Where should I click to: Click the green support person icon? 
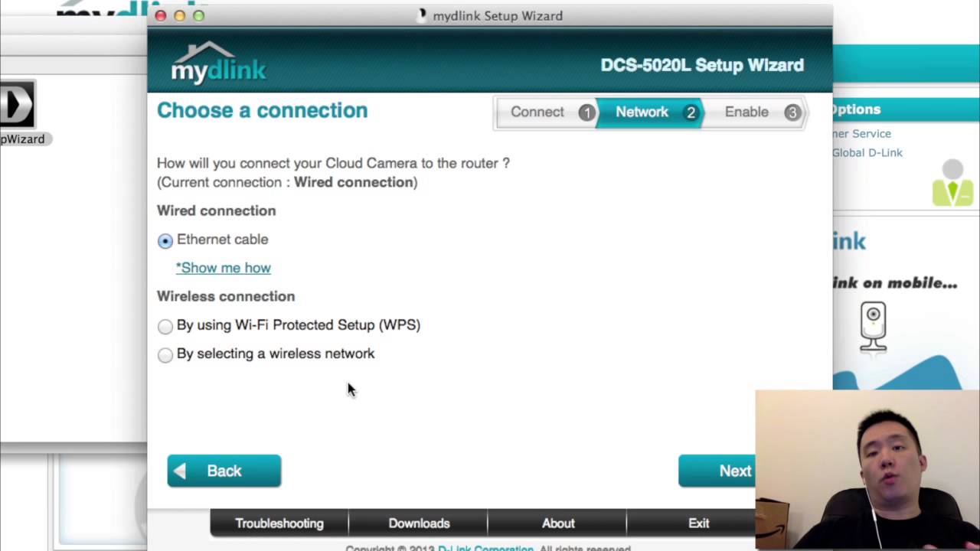point(952,184)
